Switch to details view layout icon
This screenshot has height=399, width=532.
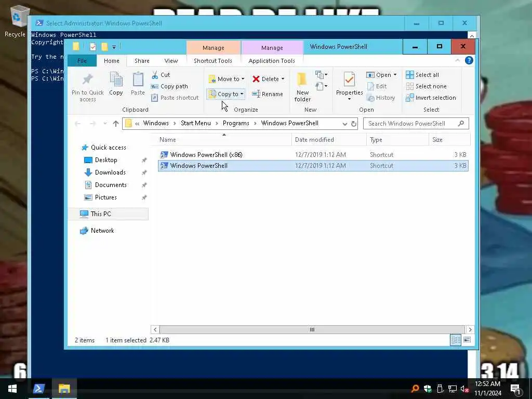point(456,340)
